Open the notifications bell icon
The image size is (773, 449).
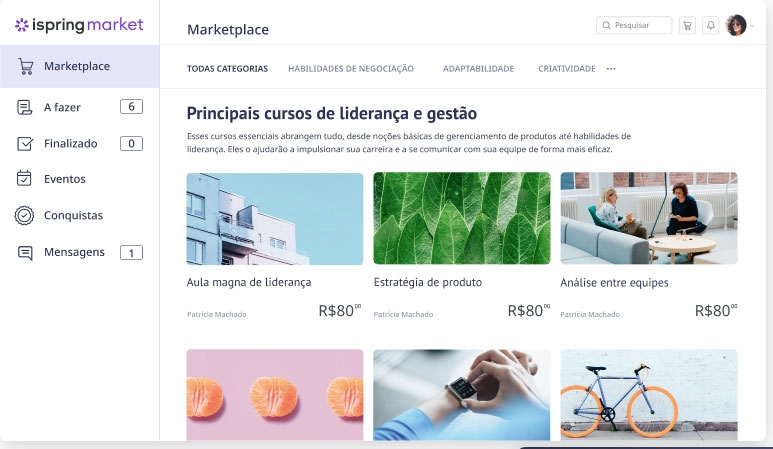(710, 25)
